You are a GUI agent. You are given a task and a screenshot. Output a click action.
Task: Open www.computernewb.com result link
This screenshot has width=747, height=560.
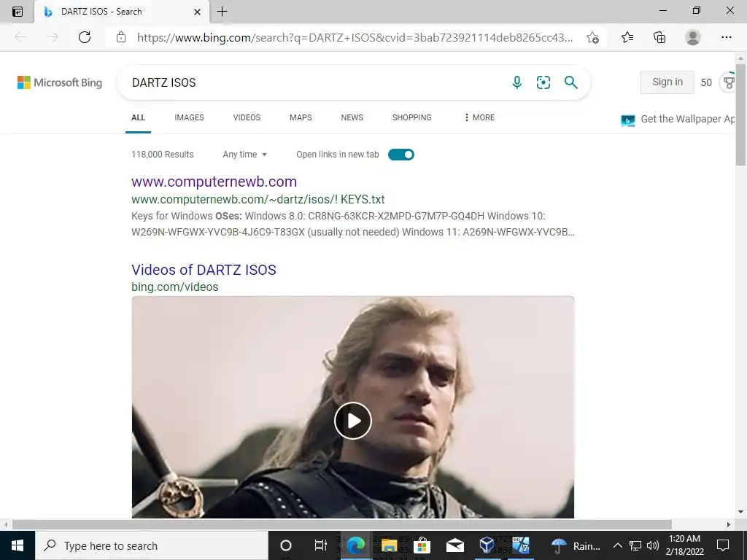(x=214, y=182)
